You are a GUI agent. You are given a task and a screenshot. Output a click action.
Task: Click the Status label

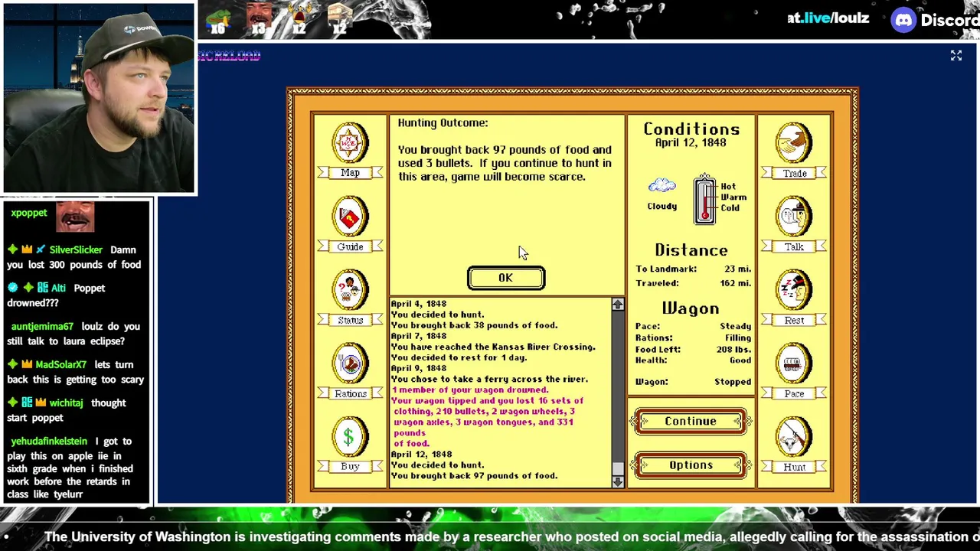pos(350,320)
